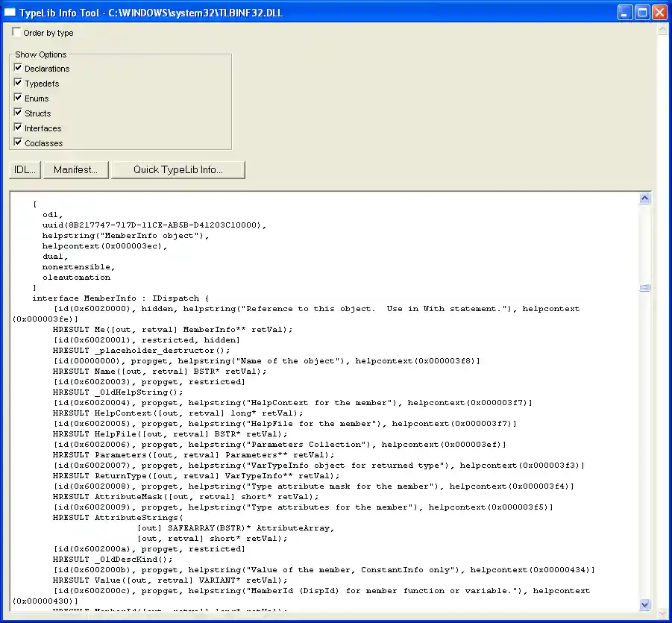Click the scrollbar split gripper handle
Screen dimensions: 672x623
point(644,287)
